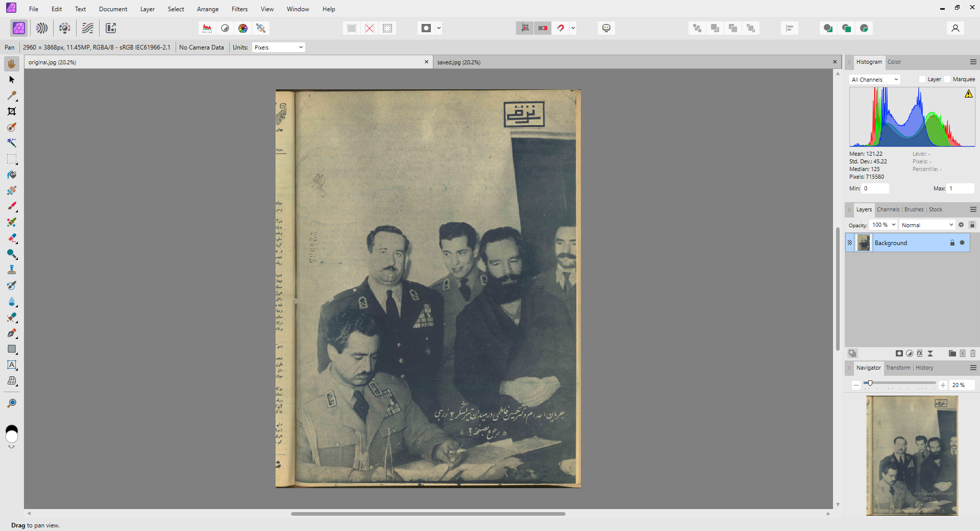The image size is (980, 531).
Task: Delete the selected layer with trash icon
Action: pos(973,353)
